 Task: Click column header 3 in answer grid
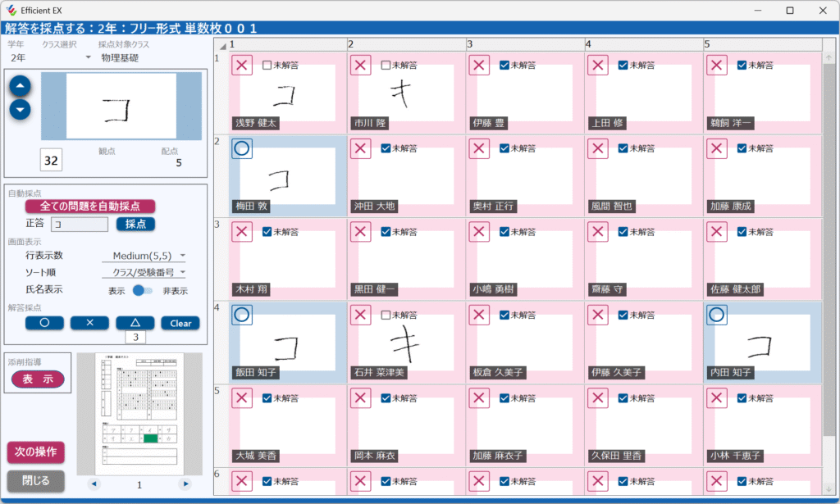[525, 43]
